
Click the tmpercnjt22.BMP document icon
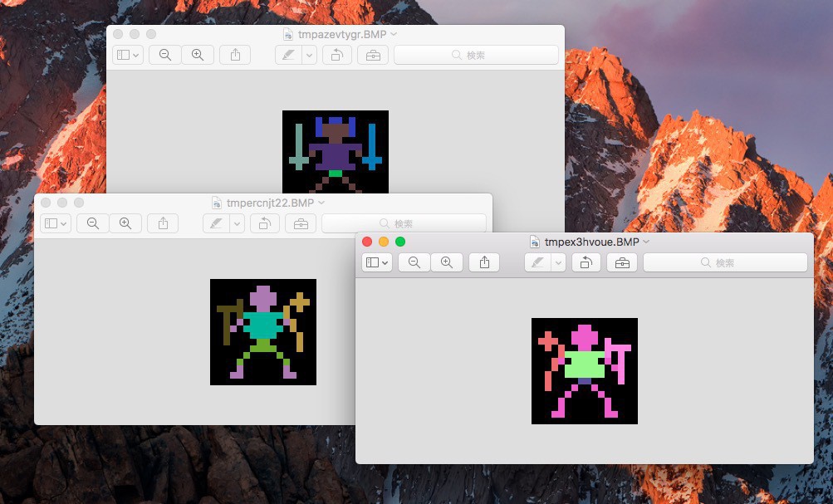click(x=217, y=203)
